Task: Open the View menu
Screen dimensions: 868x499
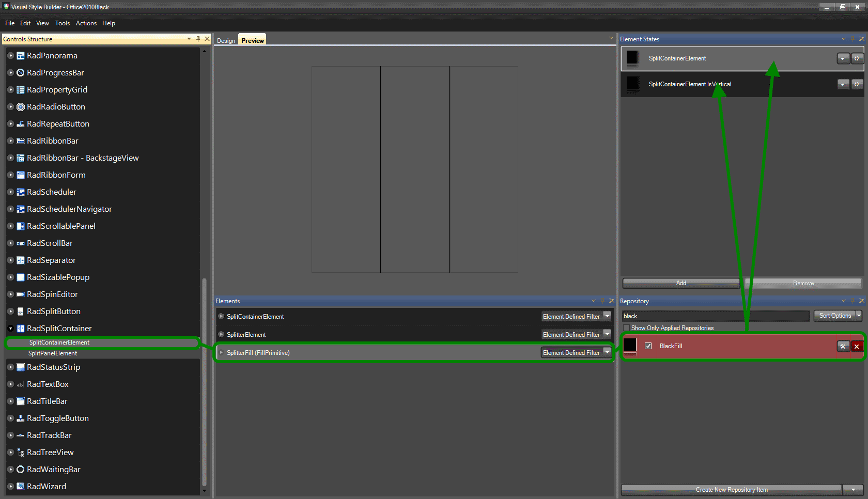Action: pyautogui.click(x=42, y=23)
